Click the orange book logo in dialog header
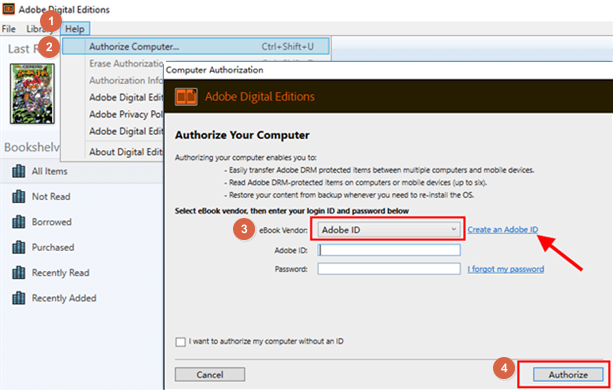 pyautogui.click(x=186, y=97)
